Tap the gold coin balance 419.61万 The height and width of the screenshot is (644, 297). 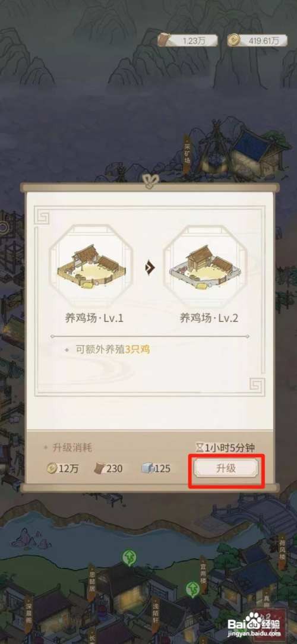click(254, 40)
